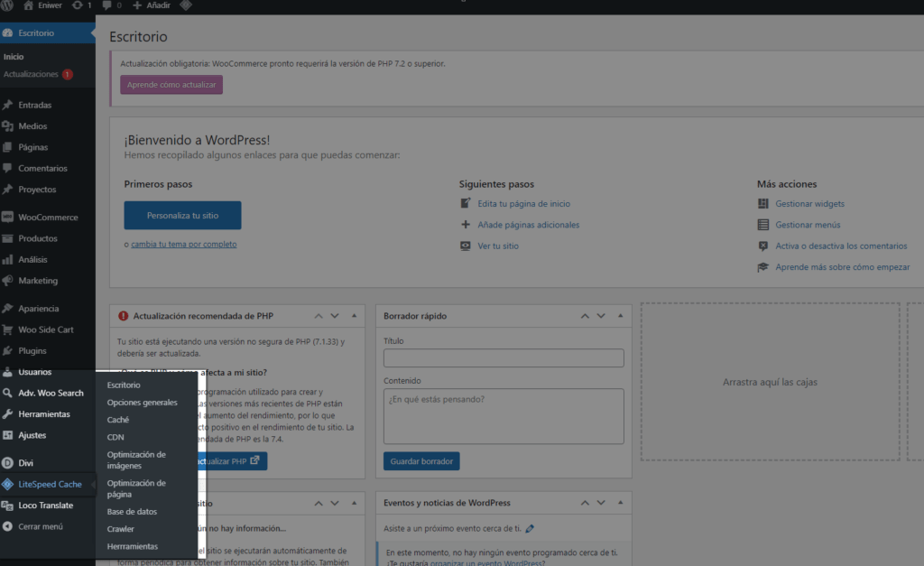Open Gestionar widgets link
Viewport: 924px width, 566px height.
coord(809,203)
